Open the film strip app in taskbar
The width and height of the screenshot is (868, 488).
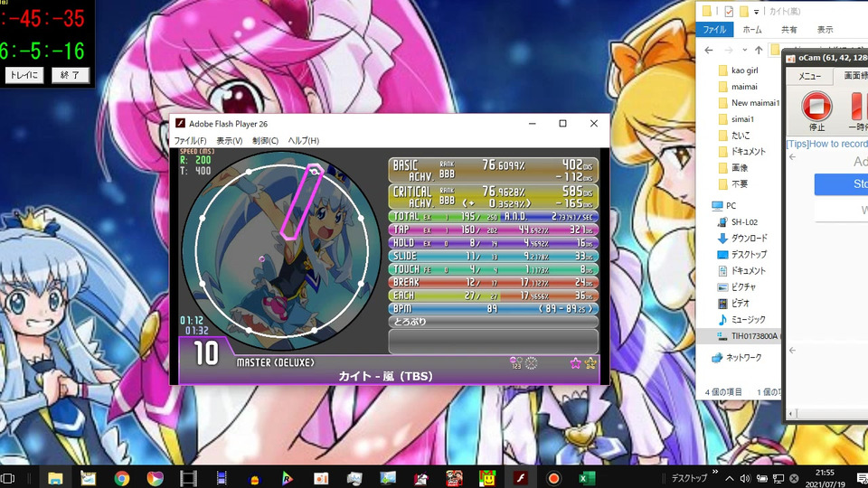(188, 478)
